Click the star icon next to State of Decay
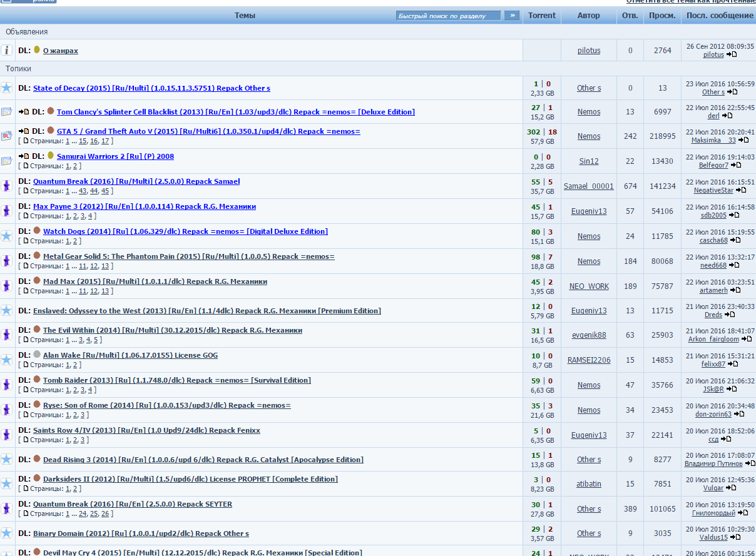 6,88
